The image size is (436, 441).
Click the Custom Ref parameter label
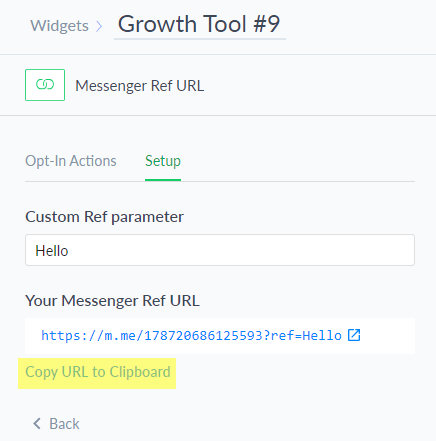pyautogui.click(x=104, y=217)
